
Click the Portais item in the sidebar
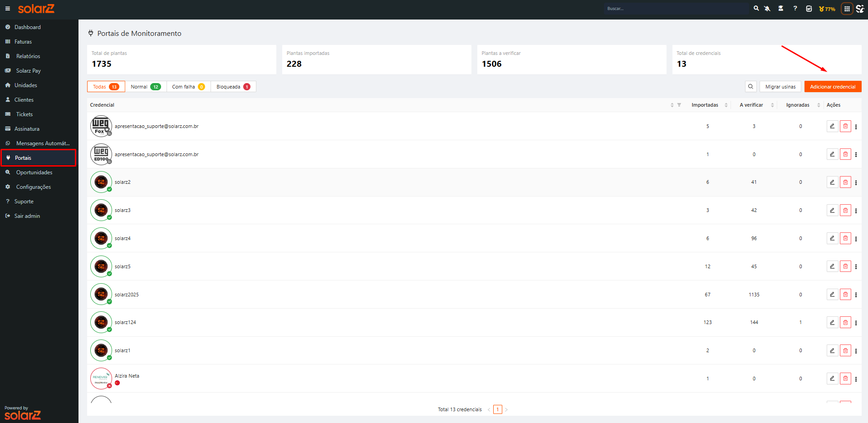(39, 158)
